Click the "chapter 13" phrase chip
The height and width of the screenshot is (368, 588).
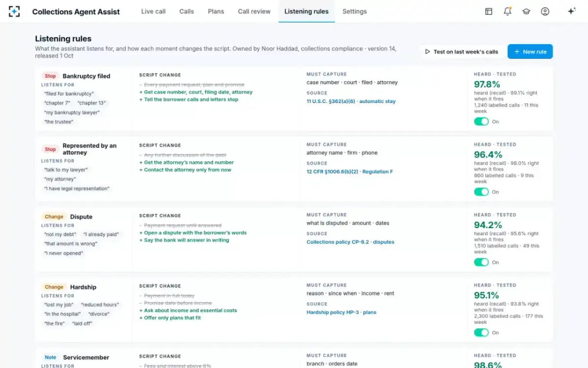point(92,103)
